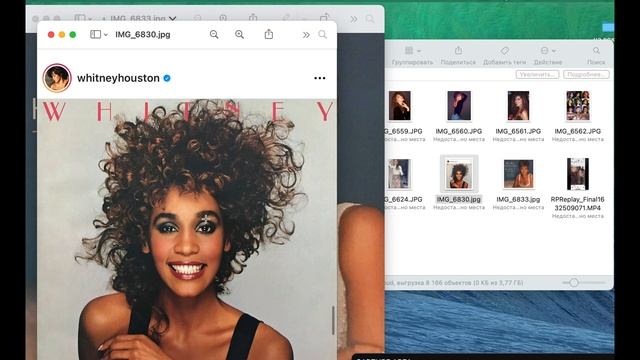
Task: Open the Action menu dropdown arrow in Finder
Action: 554,51
